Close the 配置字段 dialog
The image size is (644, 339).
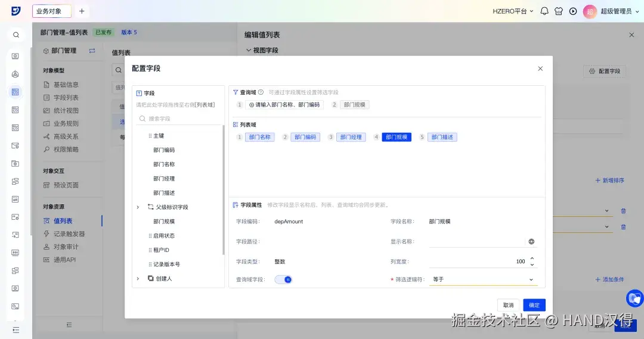point(540,69)
